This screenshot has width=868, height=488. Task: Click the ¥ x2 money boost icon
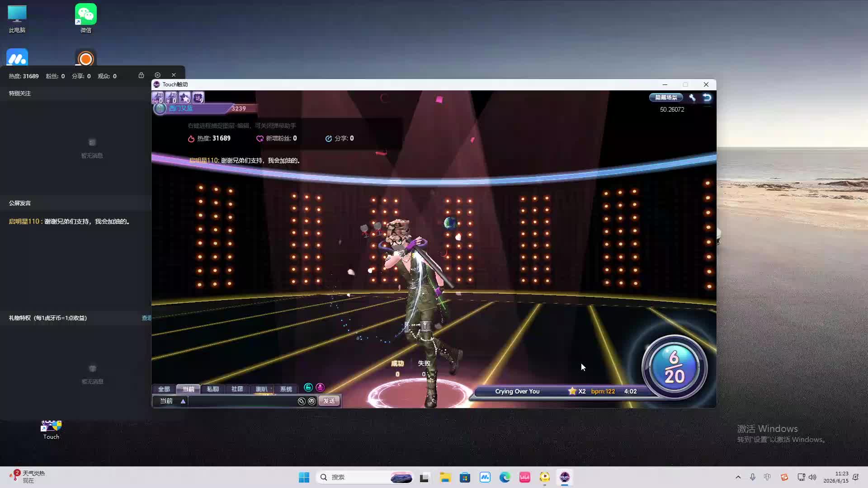pos(171,97)
